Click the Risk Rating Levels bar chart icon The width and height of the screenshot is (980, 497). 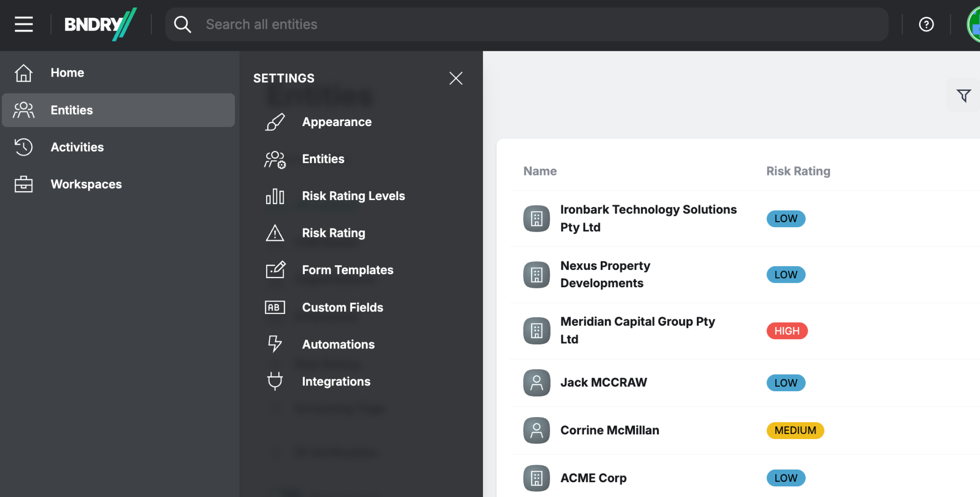[275, 196]
